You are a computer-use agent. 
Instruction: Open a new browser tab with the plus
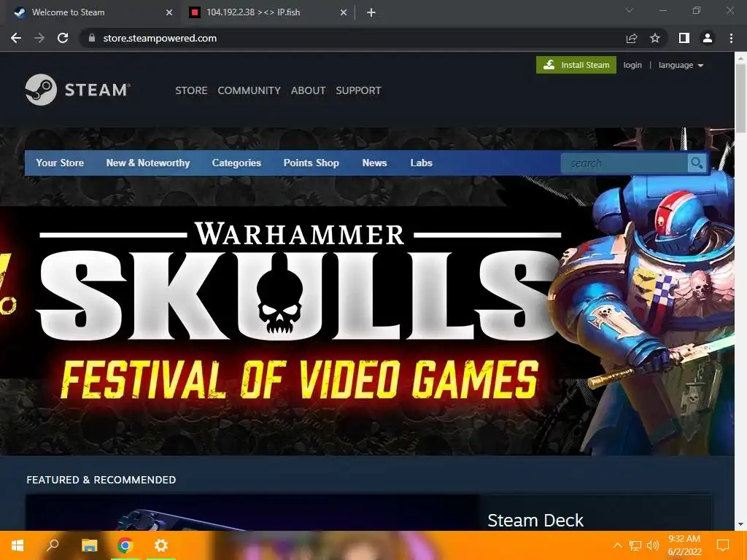371,12
